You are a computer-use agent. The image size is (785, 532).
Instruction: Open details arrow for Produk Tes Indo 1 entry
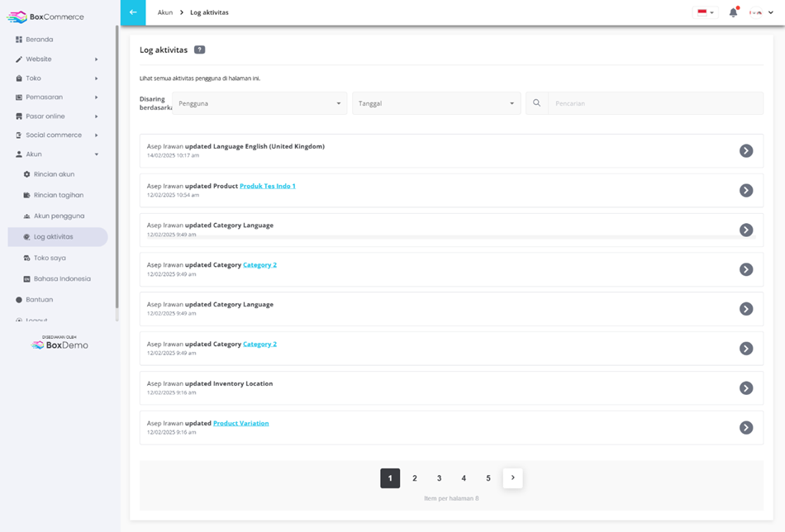tap(746, 190)
